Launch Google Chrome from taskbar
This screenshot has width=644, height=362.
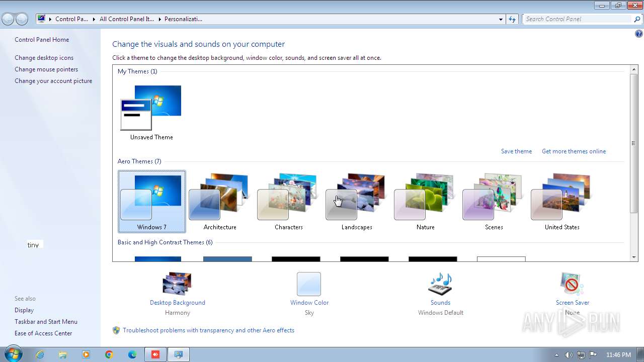click(109, 354)
